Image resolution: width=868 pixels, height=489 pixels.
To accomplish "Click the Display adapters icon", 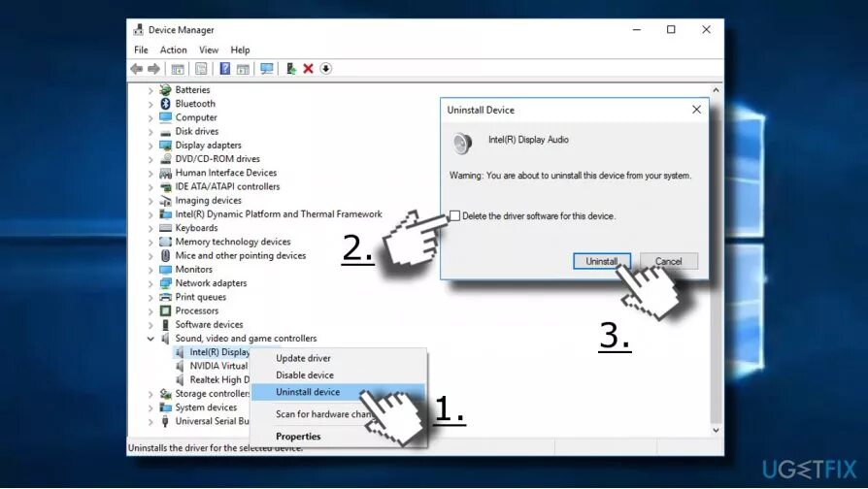I will point(165,145).
